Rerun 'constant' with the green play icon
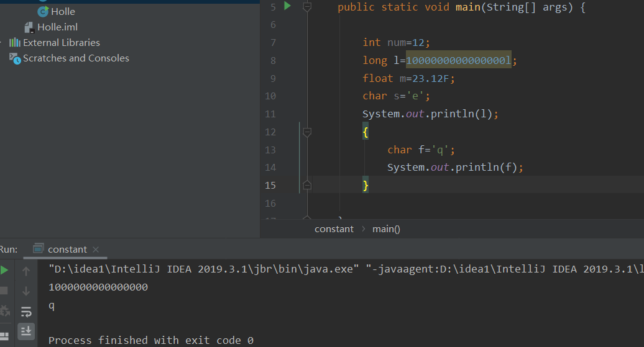This screenshot has height=347, width=644. pyautogui.click(x=4, y=270)
